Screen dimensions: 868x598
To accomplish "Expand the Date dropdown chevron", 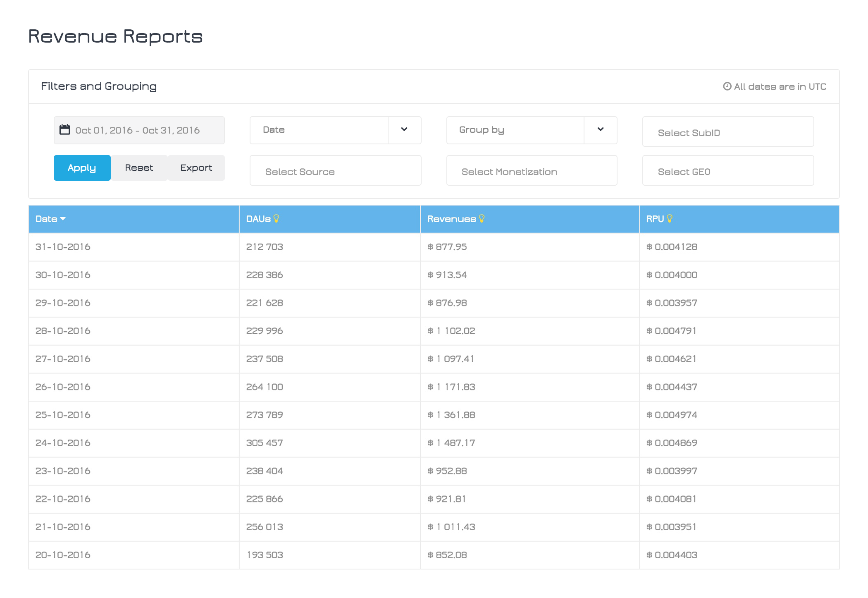I will click(x=404, y=130).
